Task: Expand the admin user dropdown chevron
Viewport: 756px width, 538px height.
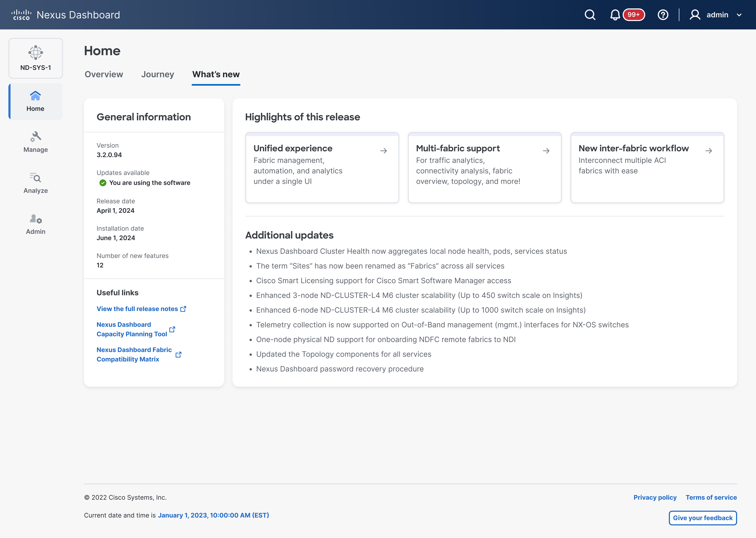Action: click(739, 15)
